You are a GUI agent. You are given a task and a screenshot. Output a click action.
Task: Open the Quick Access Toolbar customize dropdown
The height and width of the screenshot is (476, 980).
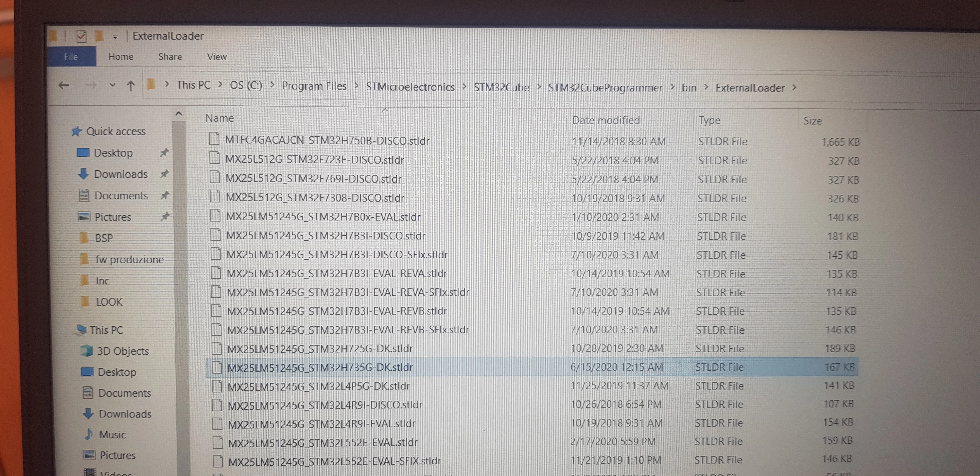pyautogui.click(x=115, y=37)
